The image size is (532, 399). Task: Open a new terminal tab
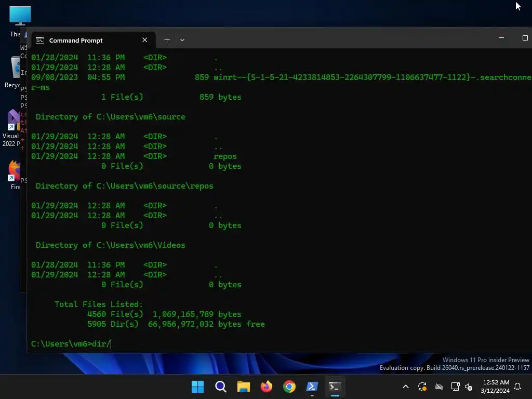point(167,40)
